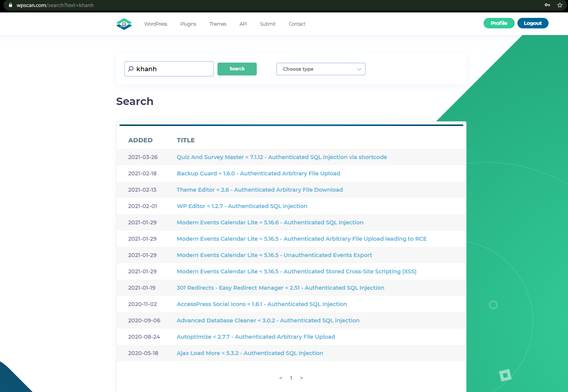Click the key icon in the address bar
The image size is (568, 392).
[x=547, y=5]
